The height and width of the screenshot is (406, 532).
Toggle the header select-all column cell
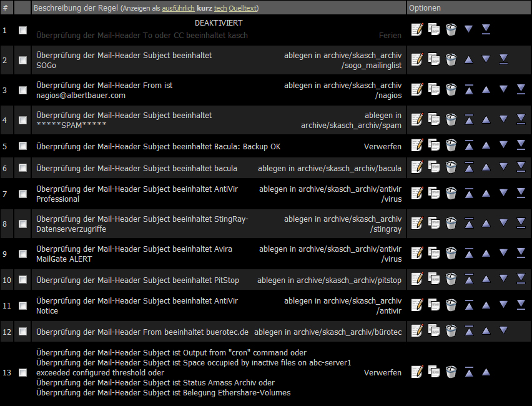click(22, 8)
